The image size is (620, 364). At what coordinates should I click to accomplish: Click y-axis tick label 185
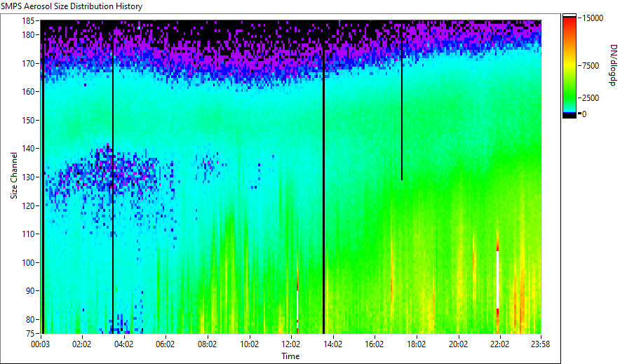(x=28, y=20)
